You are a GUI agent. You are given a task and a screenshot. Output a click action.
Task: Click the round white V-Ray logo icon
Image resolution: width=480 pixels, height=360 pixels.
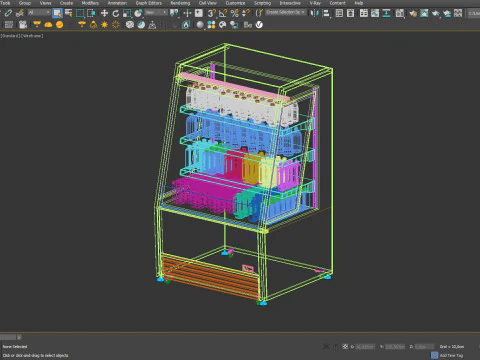(259, 25)
